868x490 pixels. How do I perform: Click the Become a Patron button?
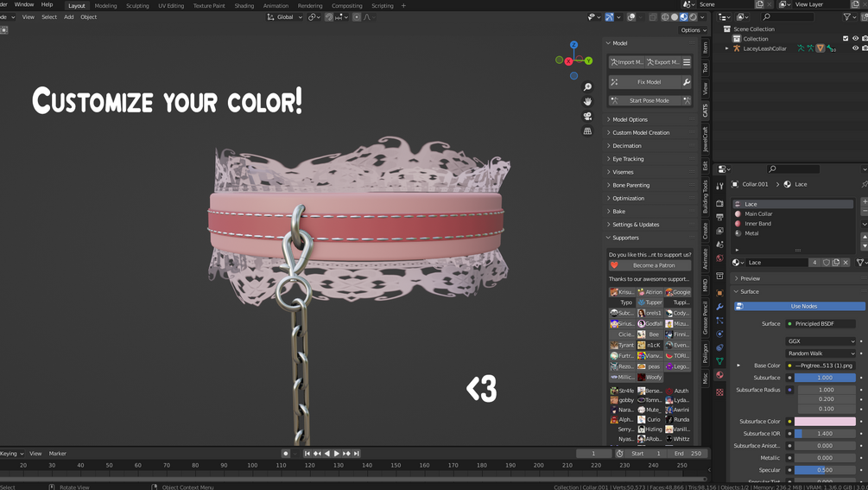pyautogui.click(x=649, y=265)
